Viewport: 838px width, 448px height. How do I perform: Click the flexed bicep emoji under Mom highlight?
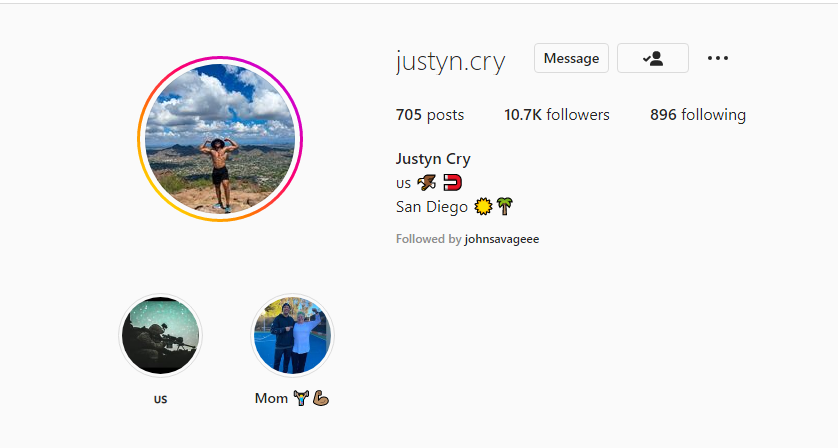click(321, 398)
